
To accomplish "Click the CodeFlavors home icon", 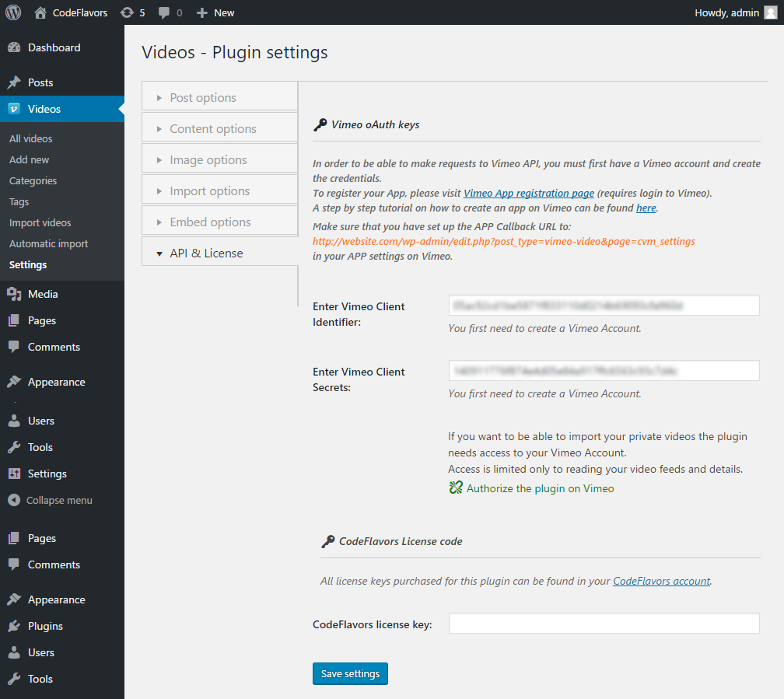I will (x=40, y=12).
